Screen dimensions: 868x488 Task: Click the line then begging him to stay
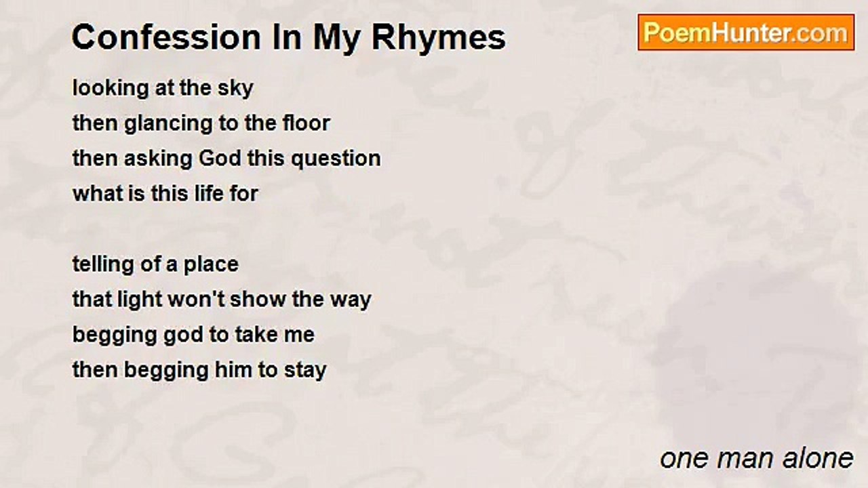click(x=199, y=370)
